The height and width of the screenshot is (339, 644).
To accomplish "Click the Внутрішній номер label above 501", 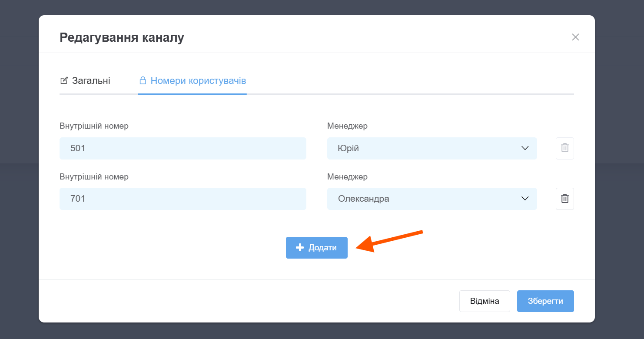I will (94, 126).
